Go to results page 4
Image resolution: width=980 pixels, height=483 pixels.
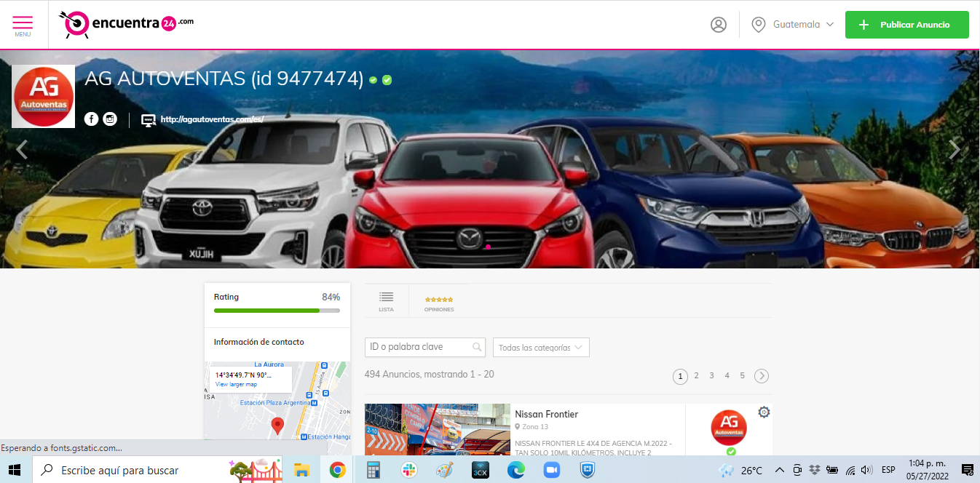pos(727,376)
